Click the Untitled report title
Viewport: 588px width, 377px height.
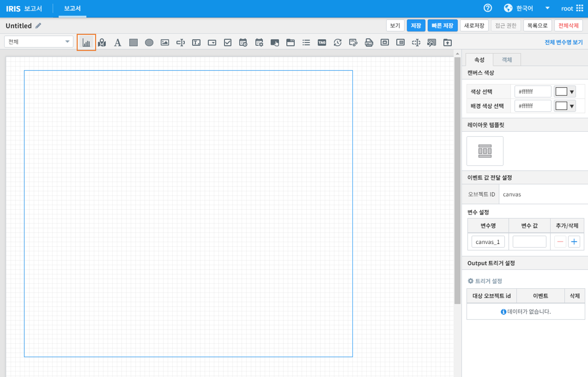coord(19,26)
